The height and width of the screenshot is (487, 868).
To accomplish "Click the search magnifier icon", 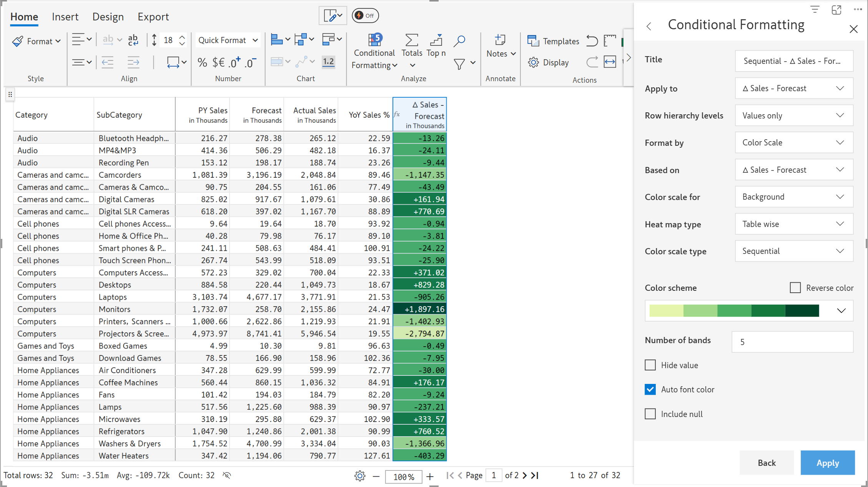I will [x=459, y=40].
